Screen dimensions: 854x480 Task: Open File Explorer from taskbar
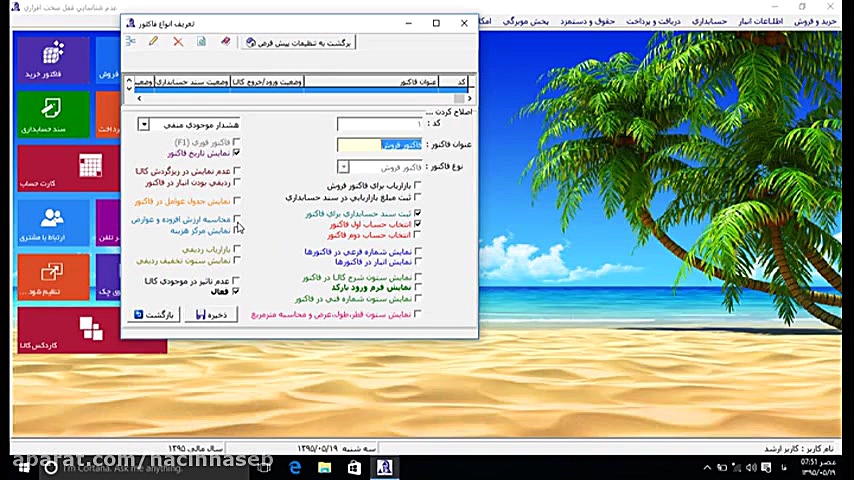pyautogui.click(x=325, y=467)
